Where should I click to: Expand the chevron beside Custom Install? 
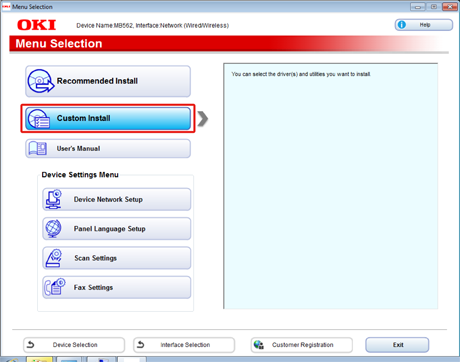click(x=202, y=119)
